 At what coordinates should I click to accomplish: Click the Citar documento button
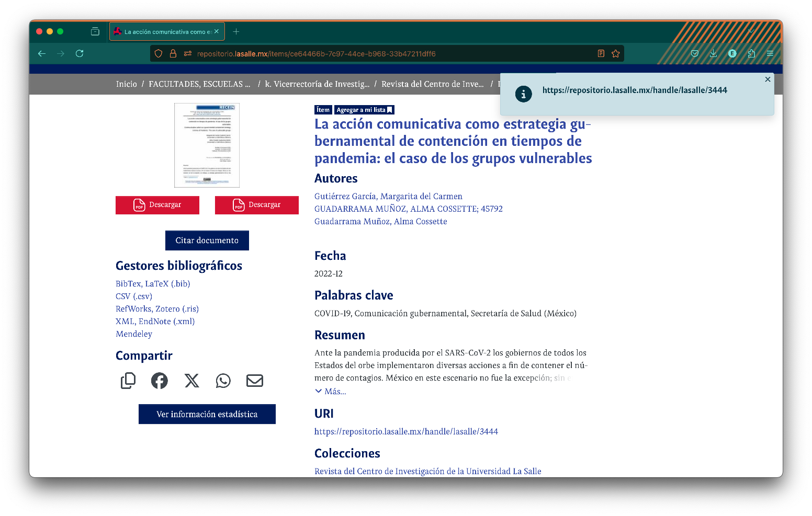click(x=207, y=240)
